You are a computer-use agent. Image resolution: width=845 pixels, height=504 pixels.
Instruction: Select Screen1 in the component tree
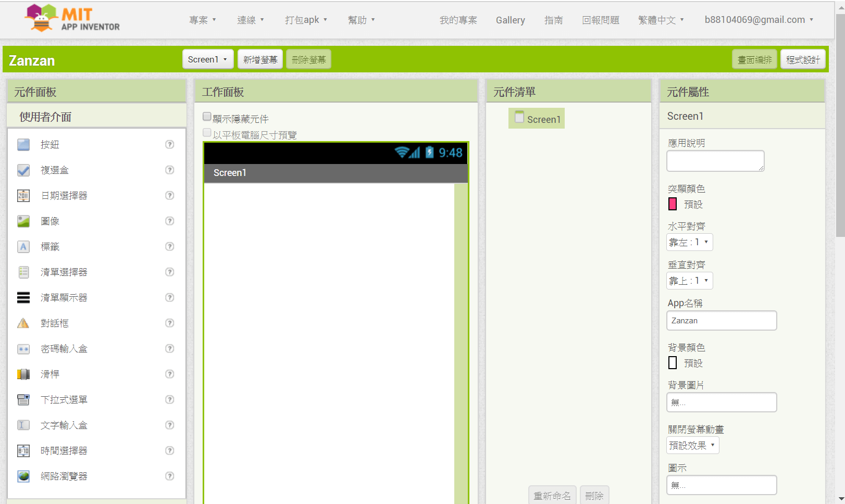[x=537, y=119]
